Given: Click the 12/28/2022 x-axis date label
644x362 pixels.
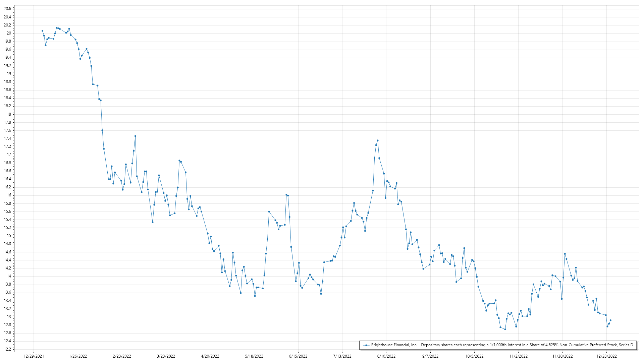Looking at the screenshot, I should click(606, 356).
